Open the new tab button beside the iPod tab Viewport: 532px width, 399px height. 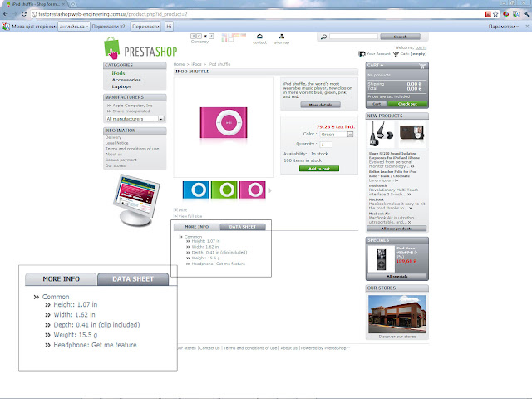coord(72,4)
